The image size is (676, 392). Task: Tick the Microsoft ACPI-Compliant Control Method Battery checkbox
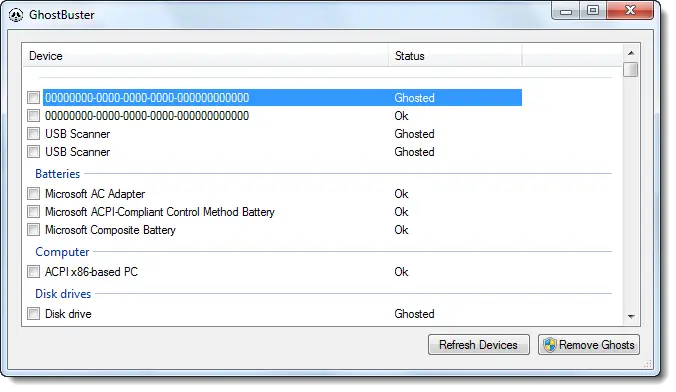tap(33, 212)
